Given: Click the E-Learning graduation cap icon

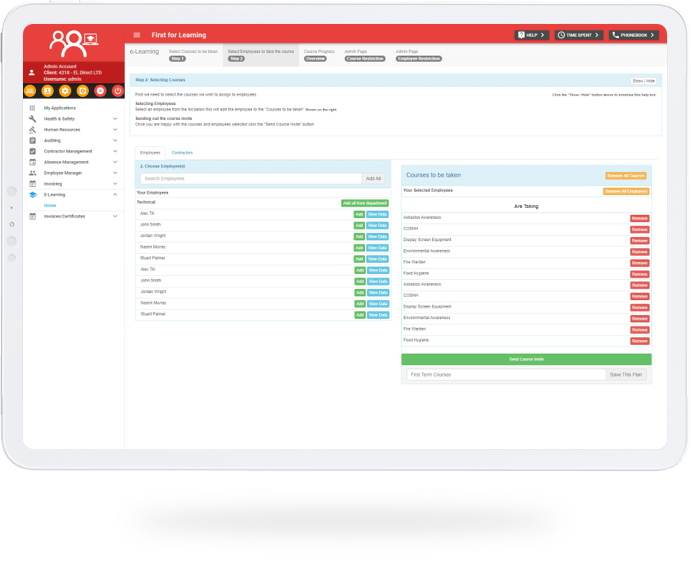Looking at the screenshot, I should (32, 194).
